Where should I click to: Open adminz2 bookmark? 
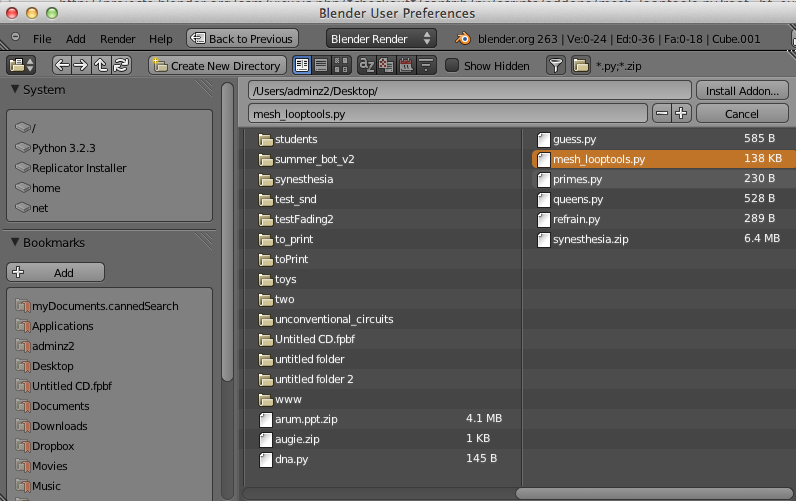[109, 346]
